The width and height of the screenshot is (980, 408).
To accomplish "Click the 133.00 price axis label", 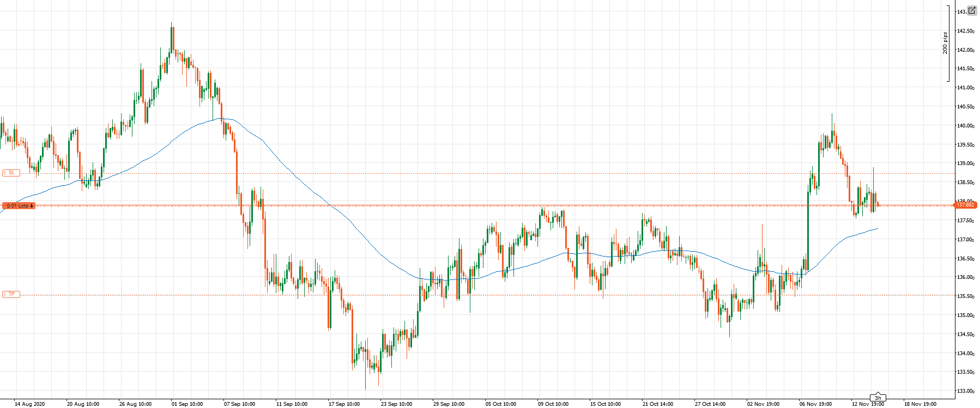I will pyautogui.click(x=966, y=391).
